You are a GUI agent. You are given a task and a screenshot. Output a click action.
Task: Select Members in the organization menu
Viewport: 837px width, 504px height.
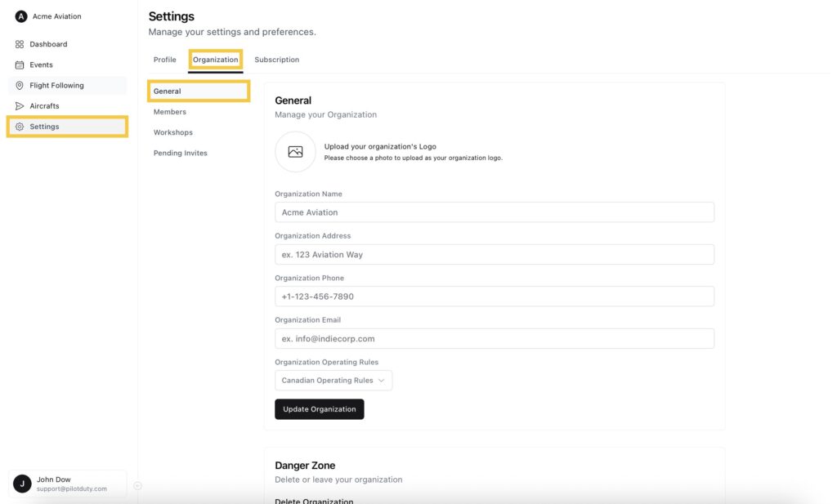click(x=170, y=111)
